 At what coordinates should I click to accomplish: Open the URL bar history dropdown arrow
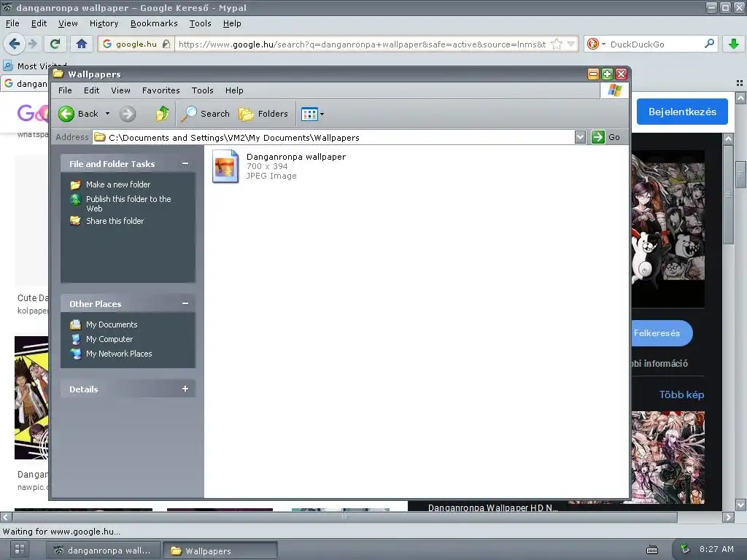570,44
